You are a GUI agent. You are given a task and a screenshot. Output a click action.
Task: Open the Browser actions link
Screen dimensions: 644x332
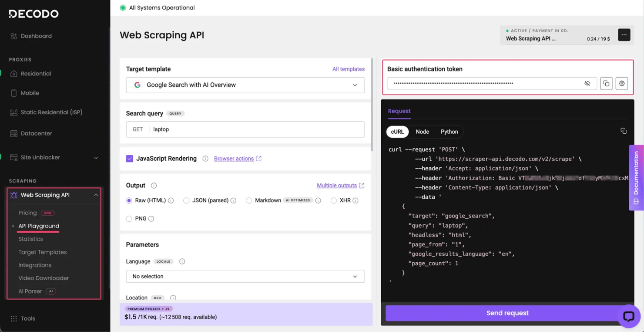point(238,159)
